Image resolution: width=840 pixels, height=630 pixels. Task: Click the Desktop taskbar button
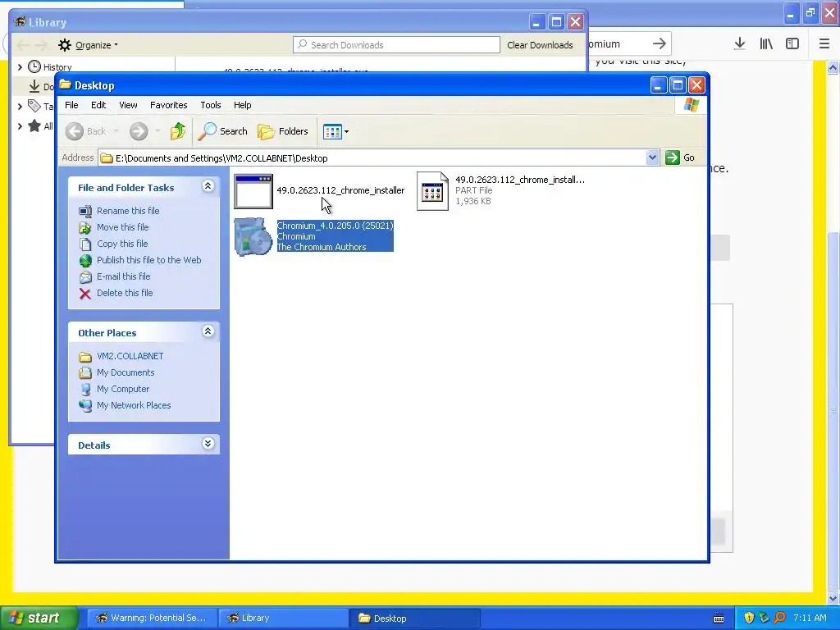(414, 619)
